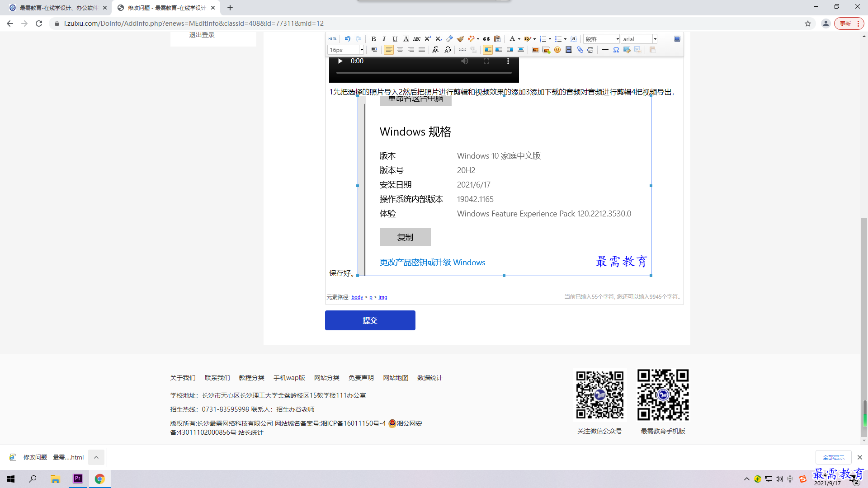Toggle justified text alignment

[422, 50]
